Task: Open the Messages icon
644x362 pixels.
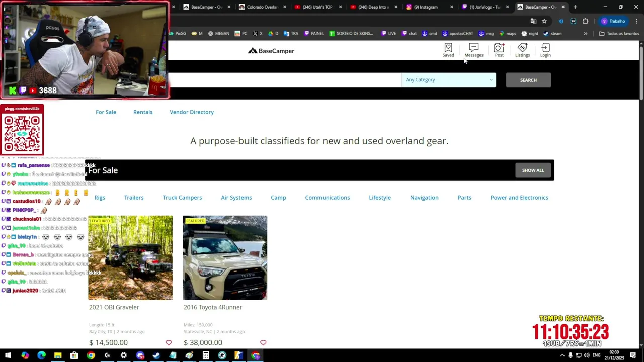Action: tap(474, 50)
